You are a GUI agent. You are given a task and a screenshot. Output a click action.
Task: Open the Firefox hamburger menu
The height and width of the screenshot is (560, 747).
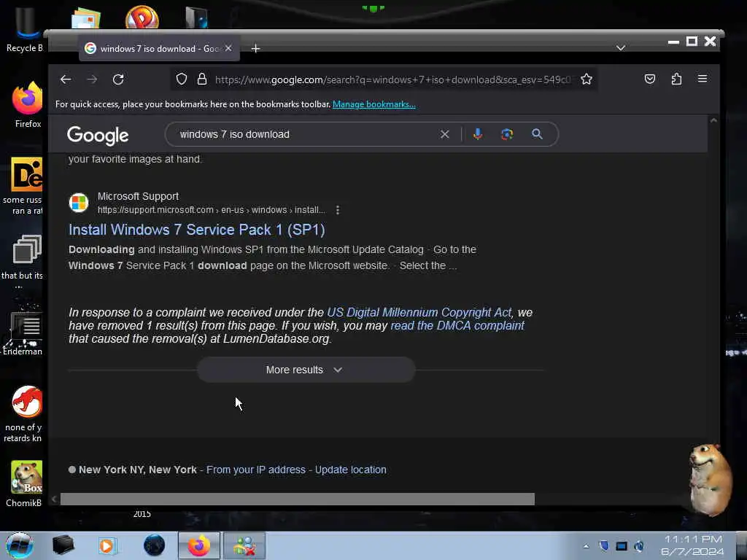pos(703,79)
